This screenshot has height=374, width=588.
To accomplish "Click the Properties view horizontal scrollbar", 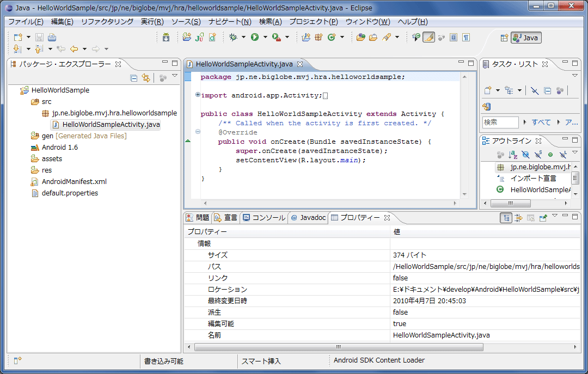I will (x=339, y=347).
